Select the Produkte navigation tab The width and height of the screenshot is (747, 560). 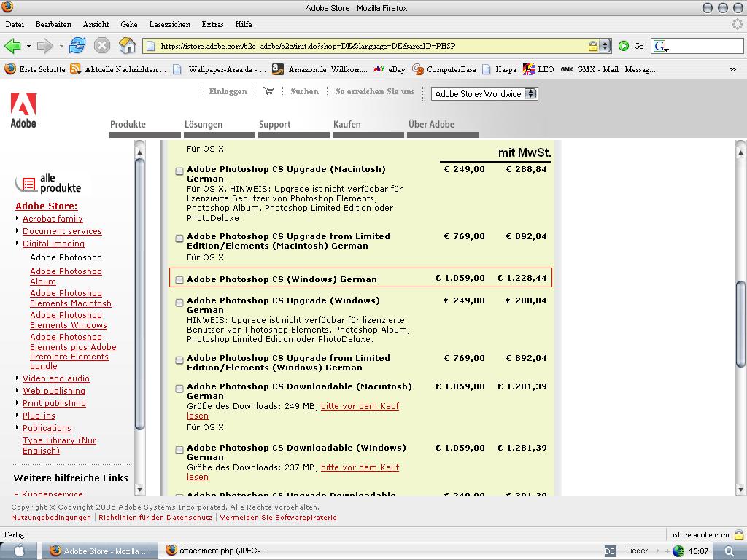(x=145, y=128)
